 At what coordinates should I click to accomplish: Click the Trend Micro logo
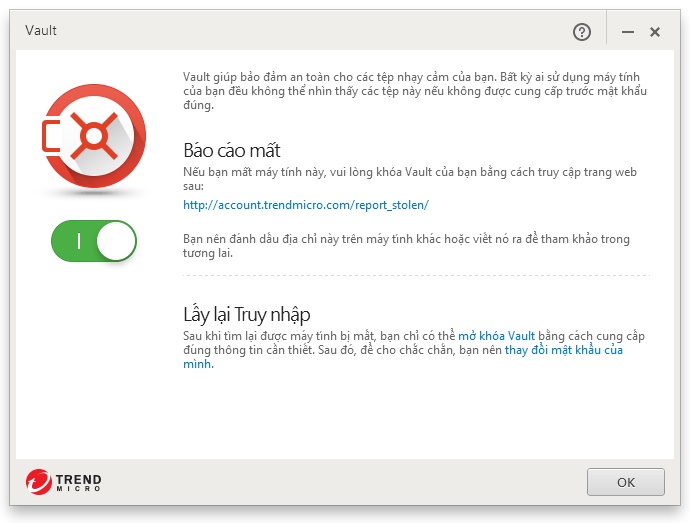pos(64,482)
